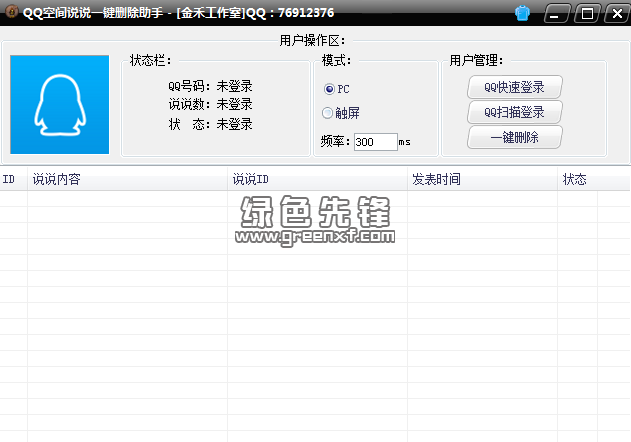Click the app icon in title bar
Viewport: 631px width, 442px height.
[11, 12]
